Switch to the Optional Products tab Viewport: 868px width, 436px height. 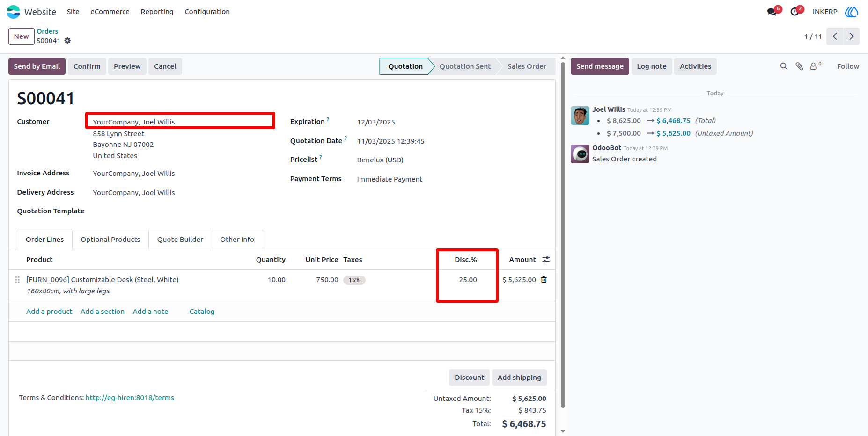110,240
